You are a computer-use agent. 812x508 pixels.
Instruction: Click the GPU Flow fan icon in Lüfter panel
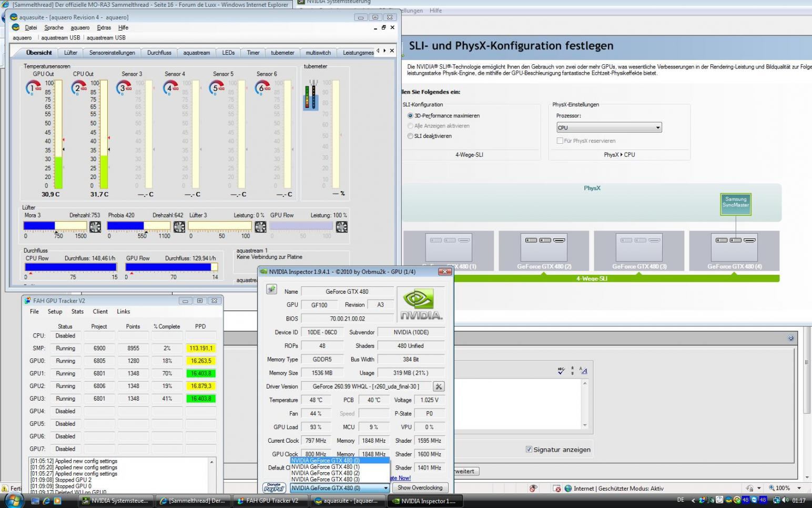[342, 227]
